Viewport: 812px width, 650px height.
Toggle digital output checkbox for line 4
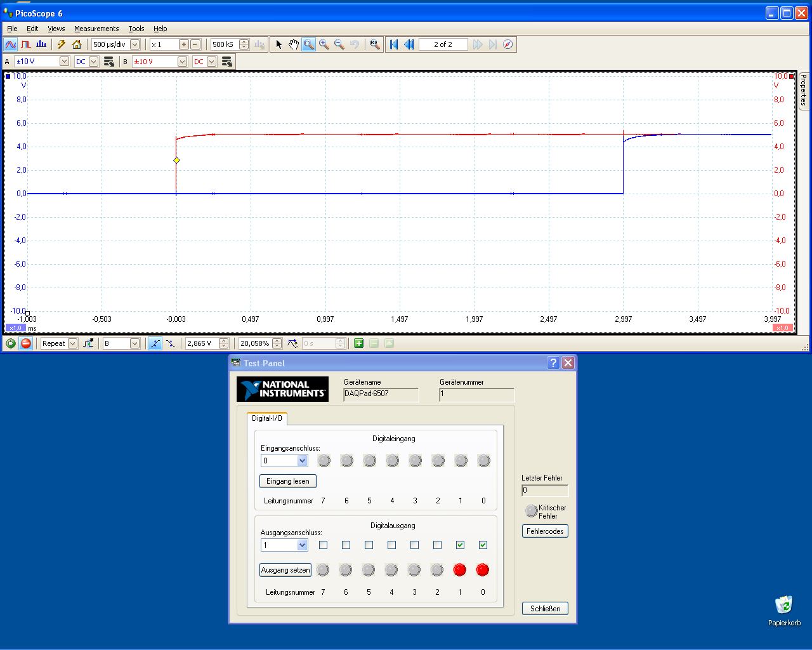392,545
